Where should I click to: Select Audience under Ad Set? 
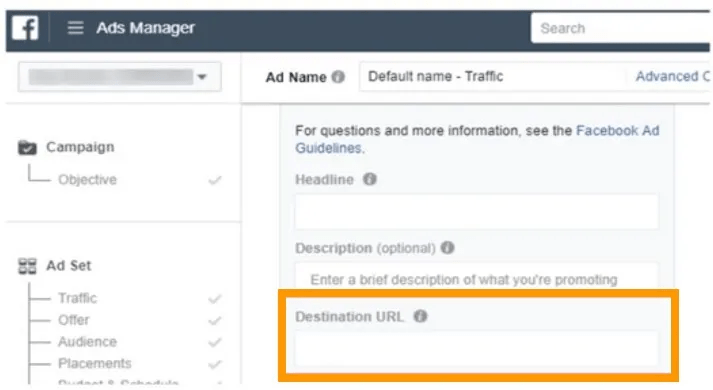[87, 342]
